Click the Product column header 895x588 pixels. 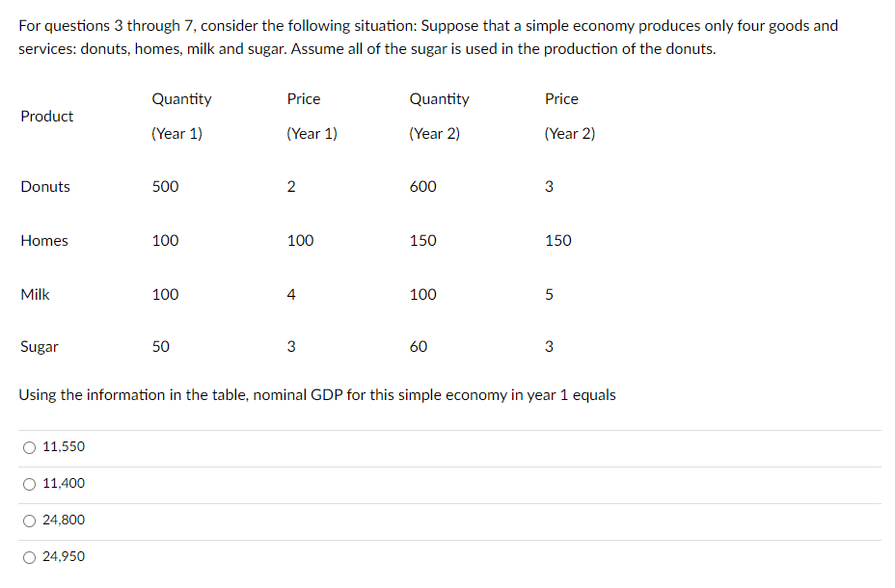[46, 117]
